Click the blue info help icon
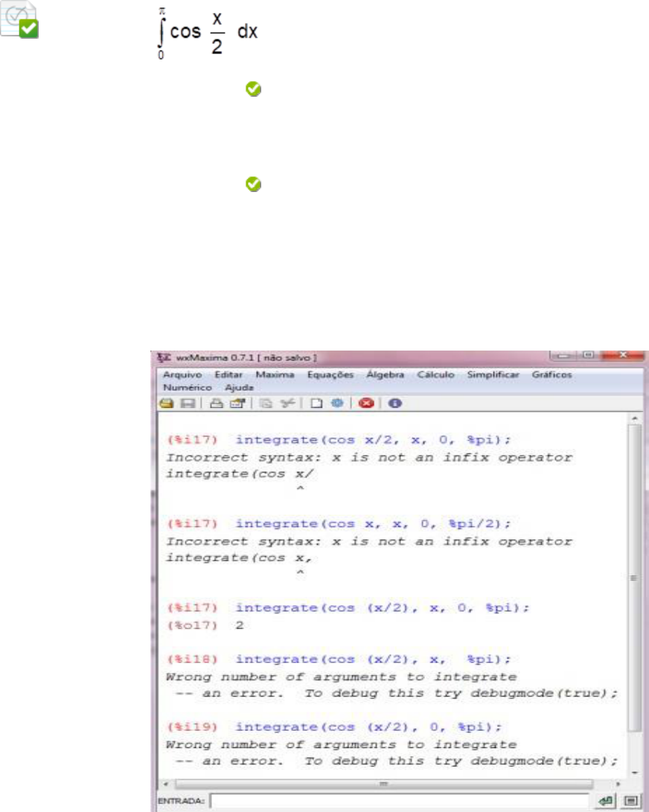Image resolution: width=649 pixels, height=812 pixels. pos(394,403)
